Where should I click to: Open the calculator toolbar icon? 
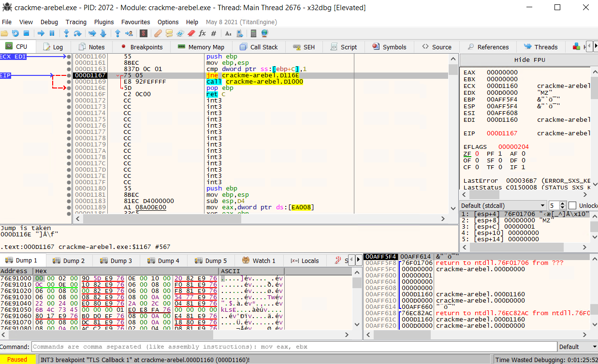253,33
